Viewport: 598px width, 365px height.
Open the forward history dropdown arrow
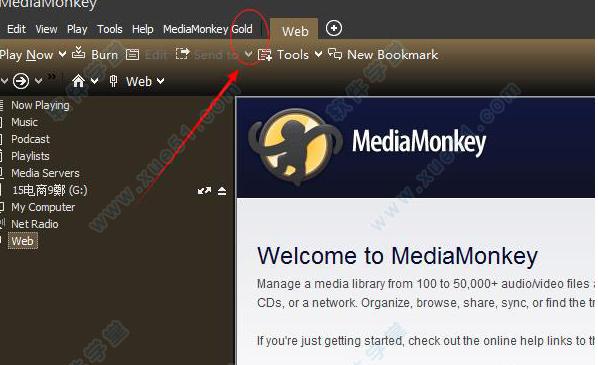(x=39, y=81)
